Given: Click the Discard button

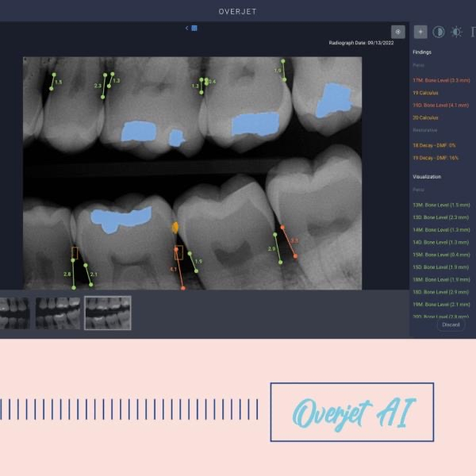Looking at the screenshot, I should pyautogui.click(x=451, y=324).
